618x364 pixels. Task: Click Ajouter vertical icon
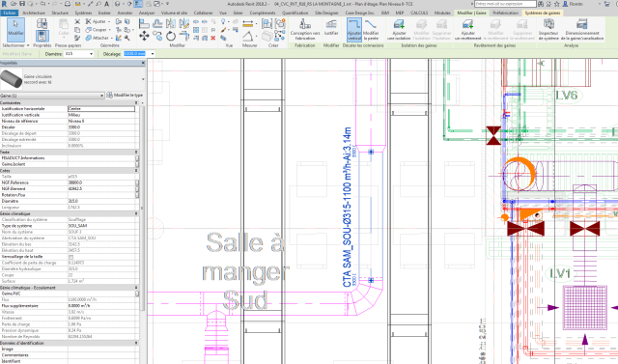pyautogui.click(x=354, y=30)
